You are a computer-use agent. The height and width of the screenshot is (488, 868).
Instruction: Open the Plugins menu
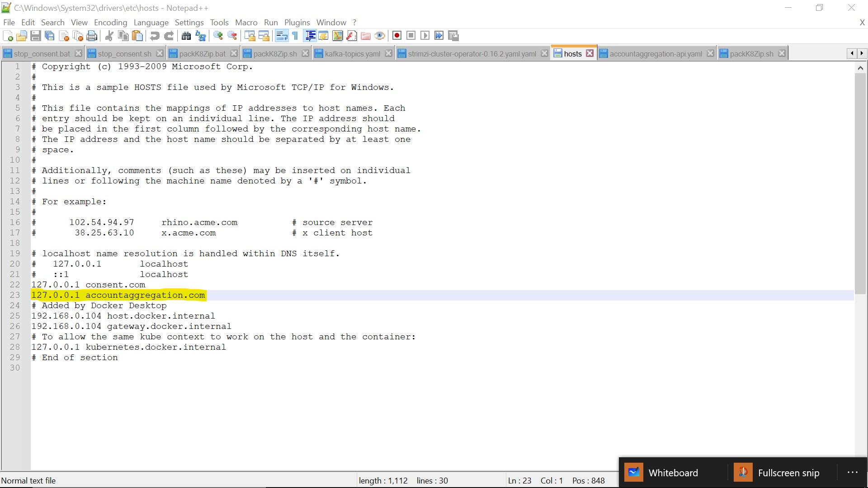(x=297, y=23)
